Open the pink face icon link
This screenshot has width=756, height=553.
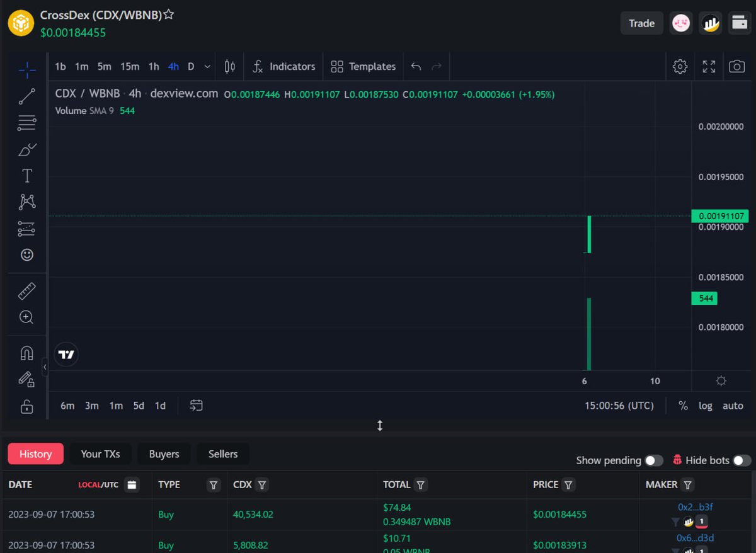pyautogui.click(x=680, y=23)
